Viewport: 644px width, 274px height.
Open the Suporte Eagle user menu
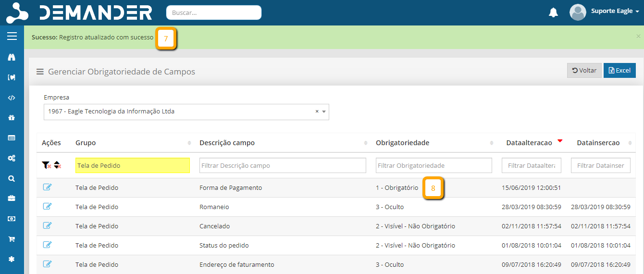click(x=615, y=11)
